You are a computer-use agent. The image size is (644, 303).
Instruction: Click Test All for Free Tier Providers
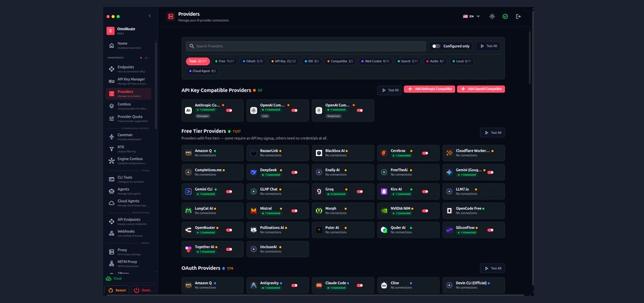(x=492, y=133)
